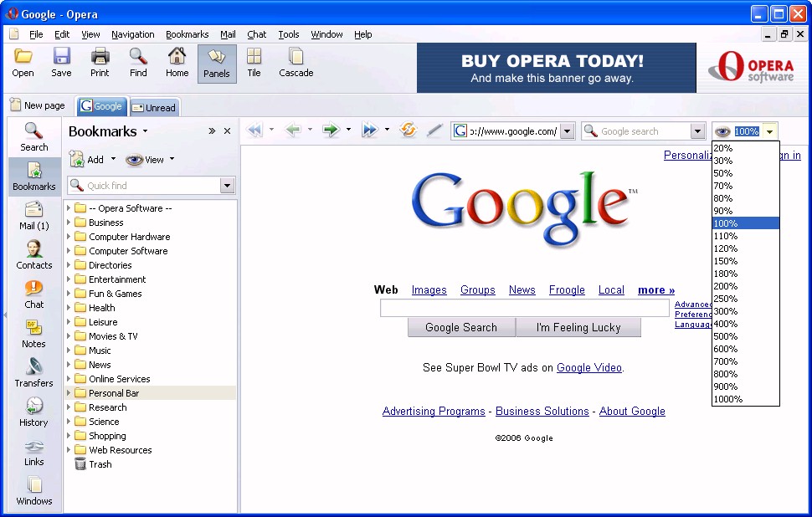The image size is (812, 517).
Task: Open the Notes panel
Action: (x=33, y=334)
